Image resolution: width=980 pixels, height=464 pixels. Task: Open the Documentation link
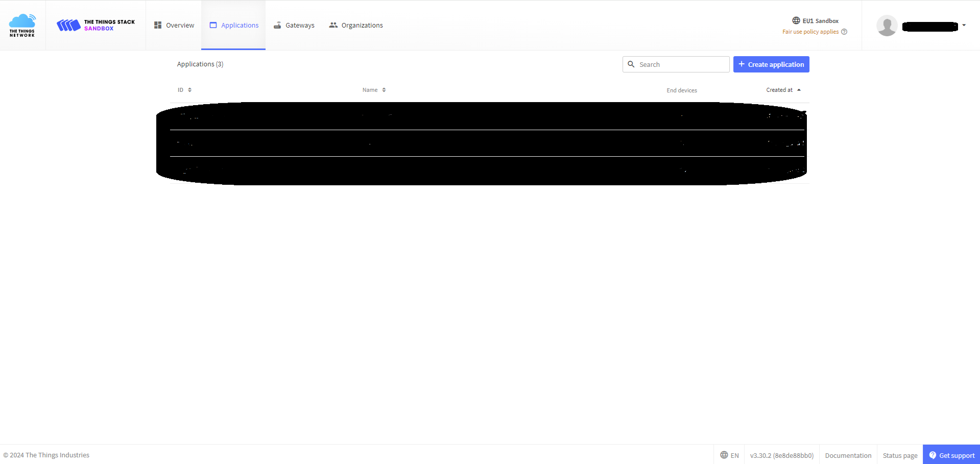(x=848, y=455)
